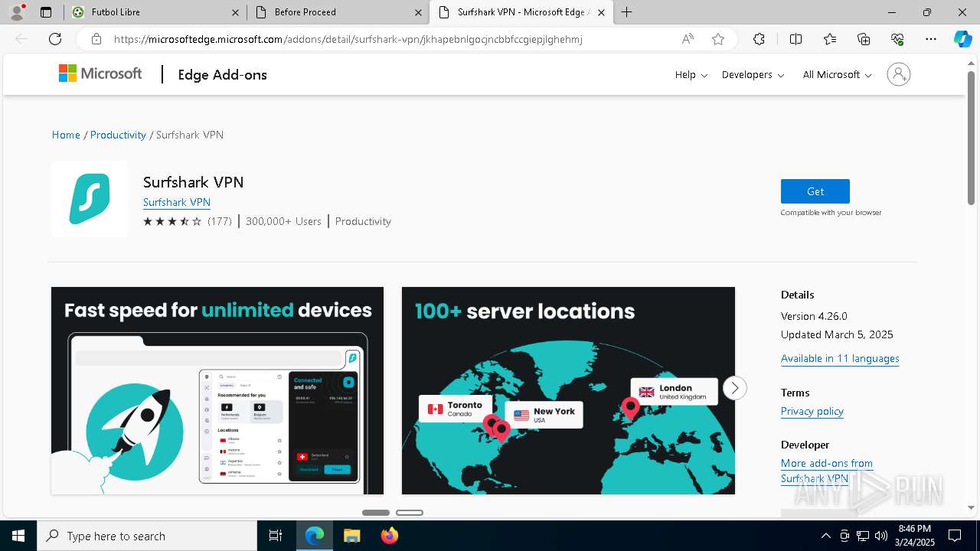Open the Privacy policy link
The width and height of the screenshot is (980, 551).
(x=812, y=411)
